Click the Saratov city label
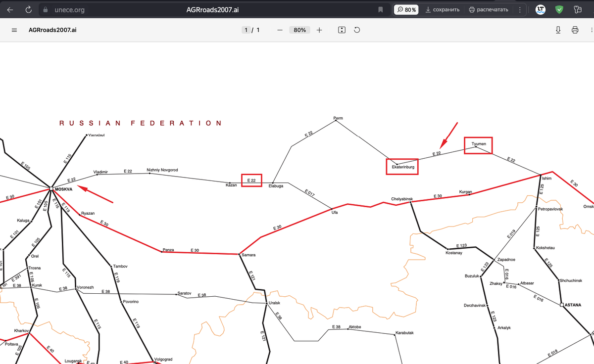The image size is (594, 364). 184,293
